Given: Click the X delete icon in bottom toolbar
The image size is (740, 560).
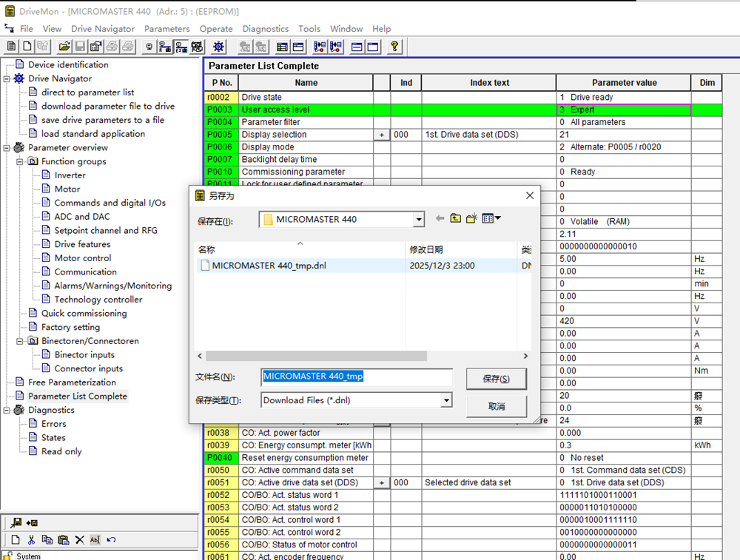Looking at the screenshot, I should (x=79, y=539).
